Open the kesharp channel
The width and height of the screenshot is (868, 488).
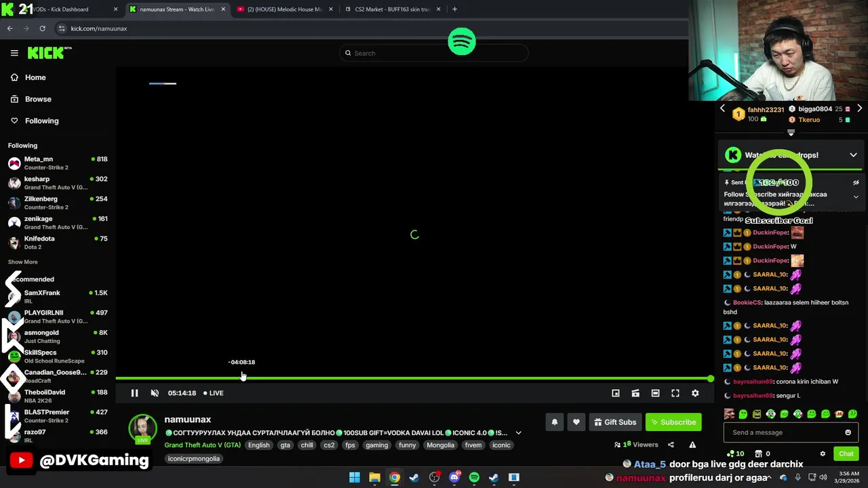[x=58, y=183]
